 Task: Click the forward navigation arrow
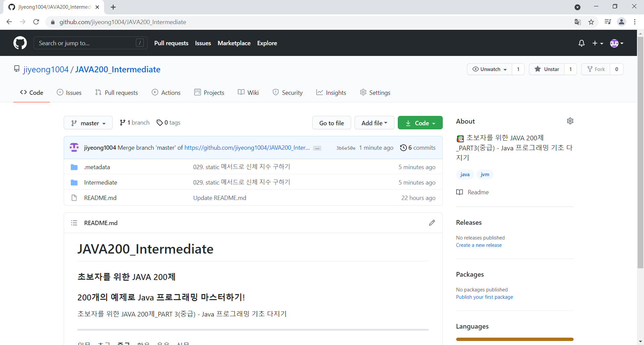[x=22, y=22]
